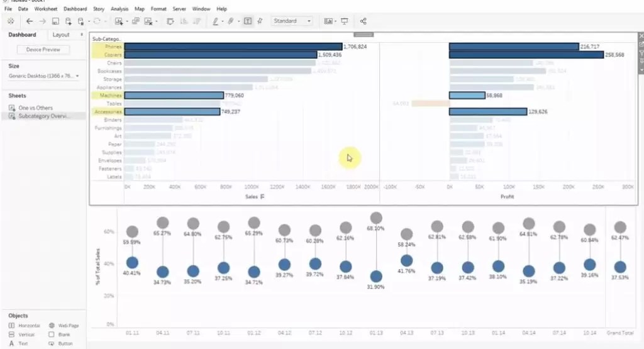The width and height of the screenshot is (644, 349).
Task: Expand clear sheet dropdown arrow
Action: [157, 21]
